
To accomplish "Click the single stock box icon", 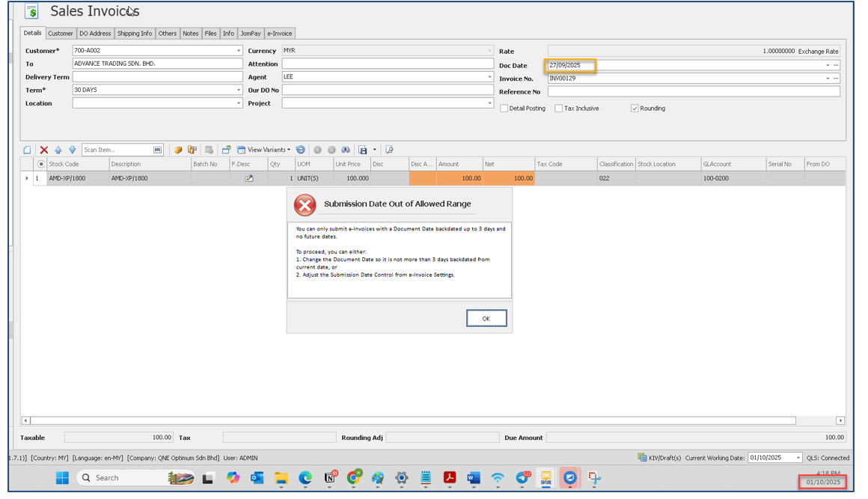I will point(177,150).
